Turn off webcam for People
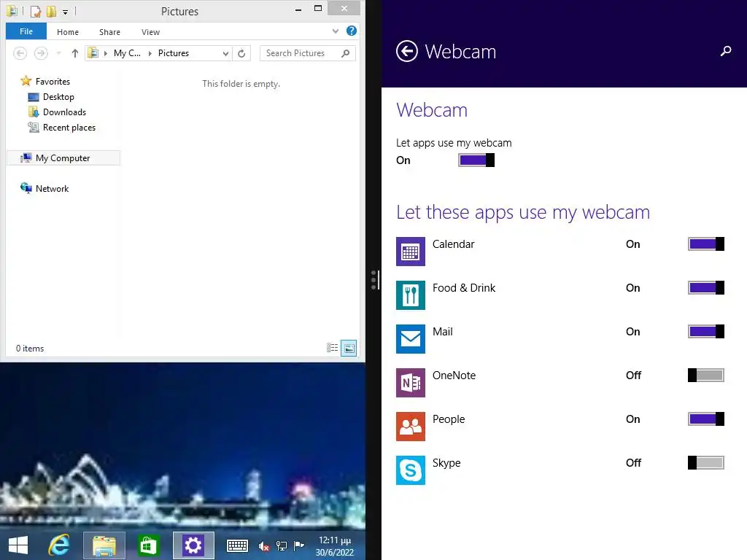 pos(706,419)
